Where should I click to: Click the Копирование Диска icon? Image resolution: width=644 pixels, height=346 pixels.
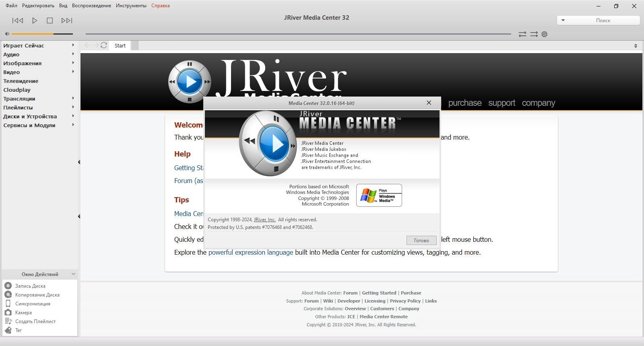(8, 295)
